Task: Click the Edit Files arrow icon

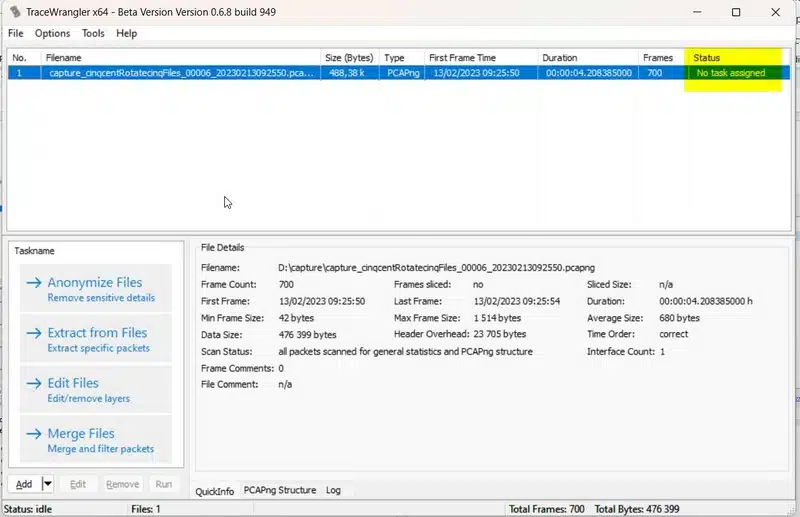Action: tap(34, 383)
